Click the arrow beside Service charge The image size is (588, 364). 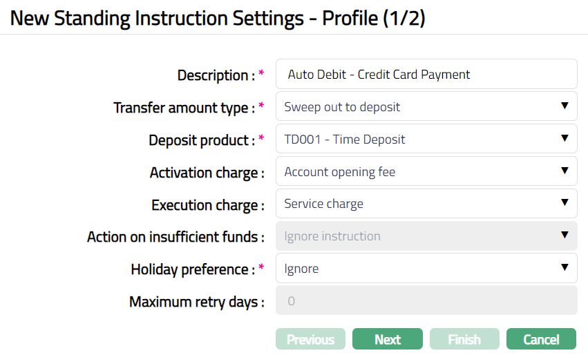[565, 203]
